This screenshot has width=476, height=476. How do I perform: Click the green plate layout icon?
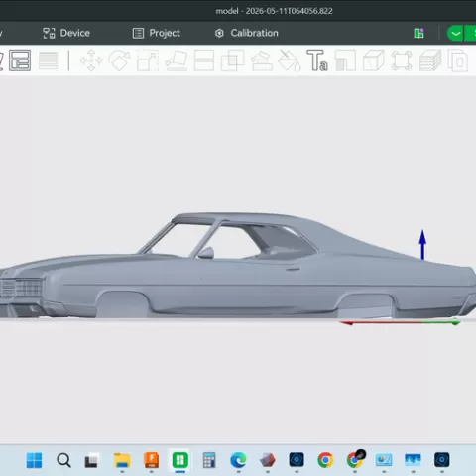tap(418, 33)
